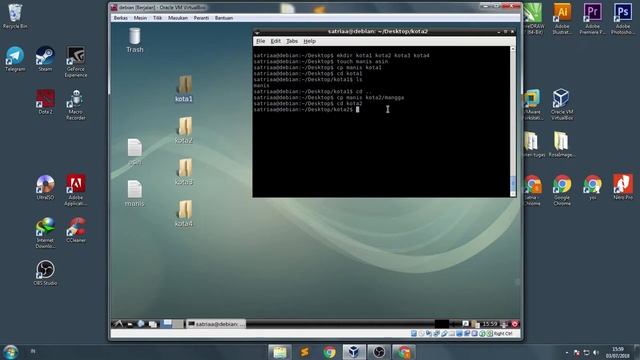Click the network tray icon beside panel clock
Screen dimensions: 640x360
[504, 324]
